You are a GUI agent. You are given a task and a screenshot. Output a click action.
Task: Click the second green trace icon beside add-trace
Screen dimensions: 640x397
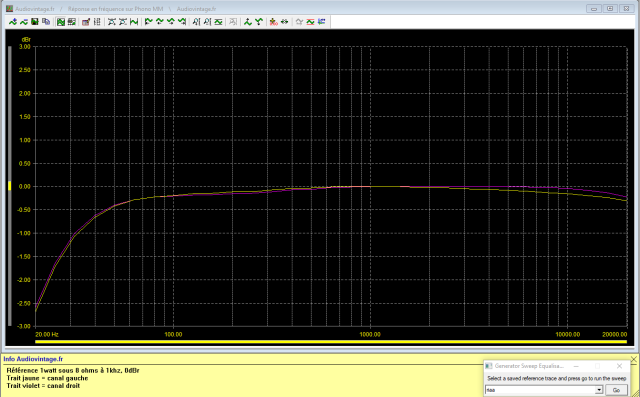pos(24,22)
